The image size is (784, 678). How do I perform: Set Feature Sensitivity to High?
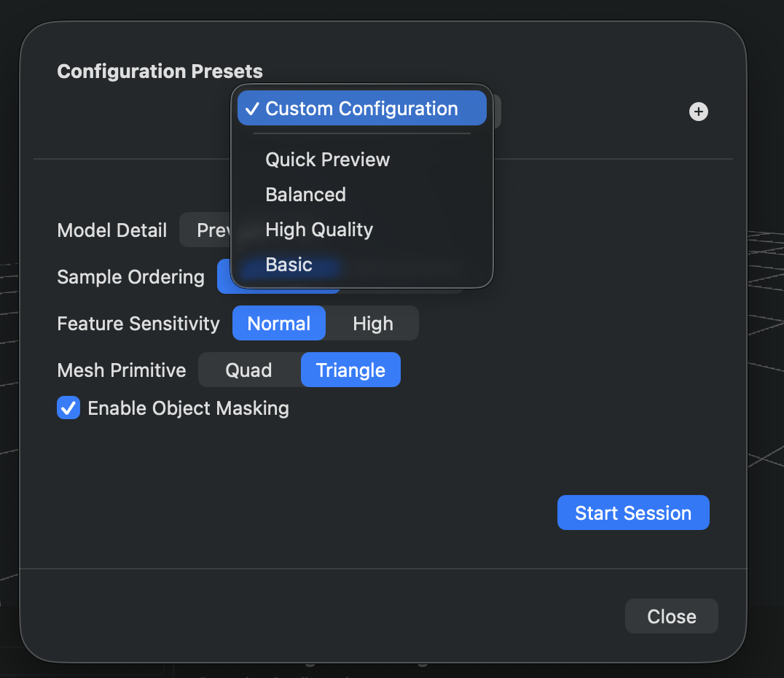[373, 323]
